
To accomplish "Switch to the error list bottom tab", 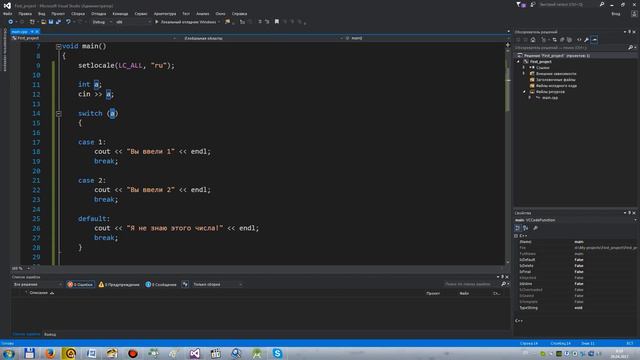I will click(26, 334).
